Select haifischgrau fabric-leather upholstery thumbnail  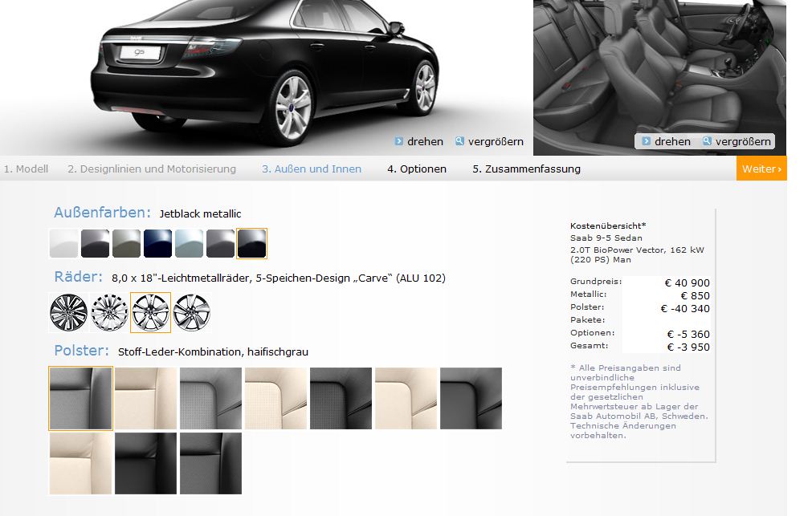(80, 399)
